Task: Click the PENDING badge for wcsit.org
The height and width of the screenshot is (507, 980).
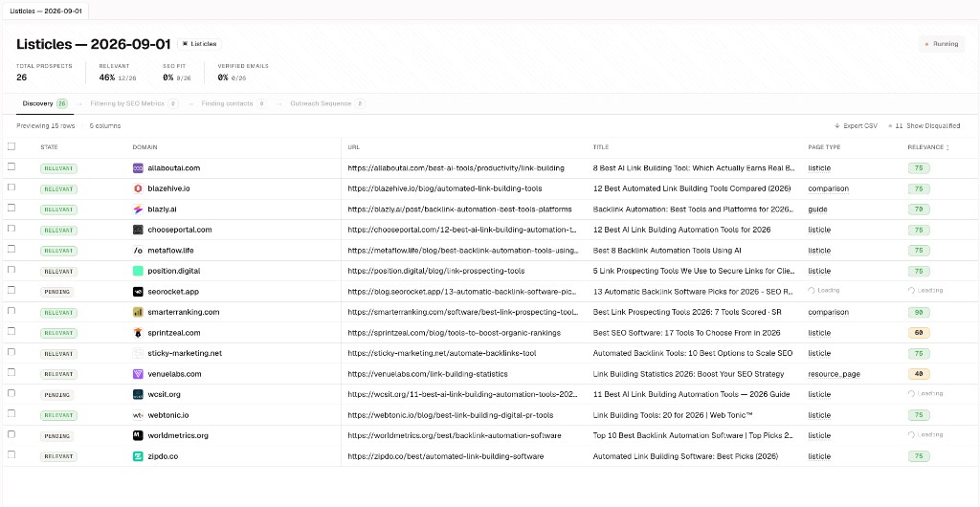Action: [56, 395]
